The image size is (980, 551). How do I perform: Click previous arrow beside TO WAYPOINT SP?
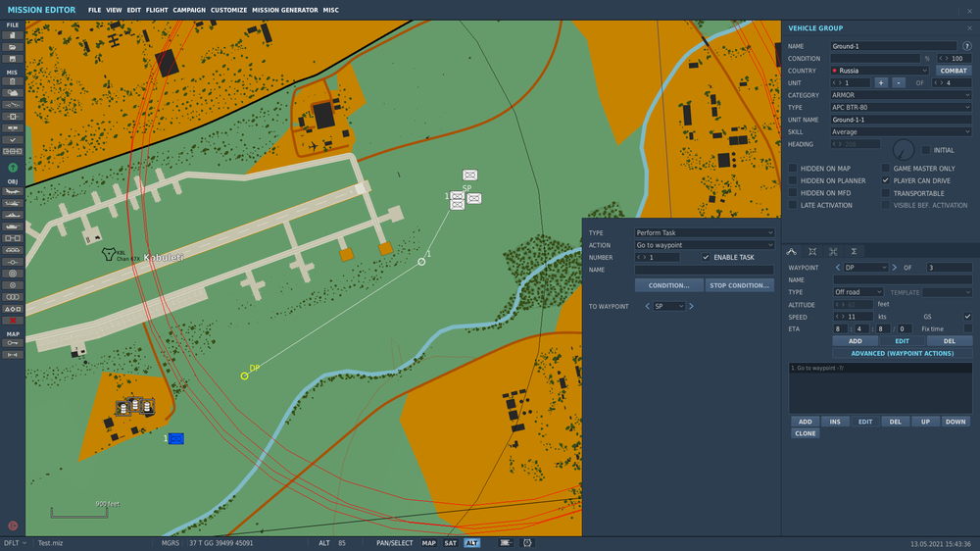[647, 307]
